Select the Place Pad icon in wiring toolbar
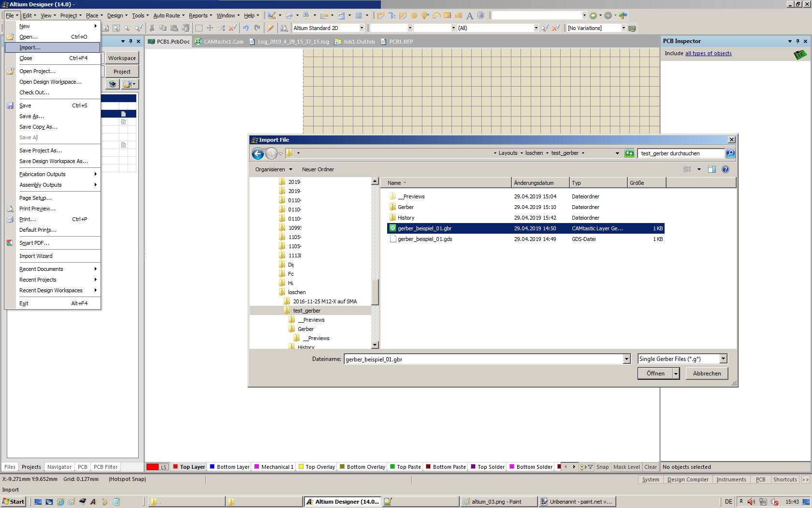The height and width of the screenshot is (508, 812). (x=414, y=15)
